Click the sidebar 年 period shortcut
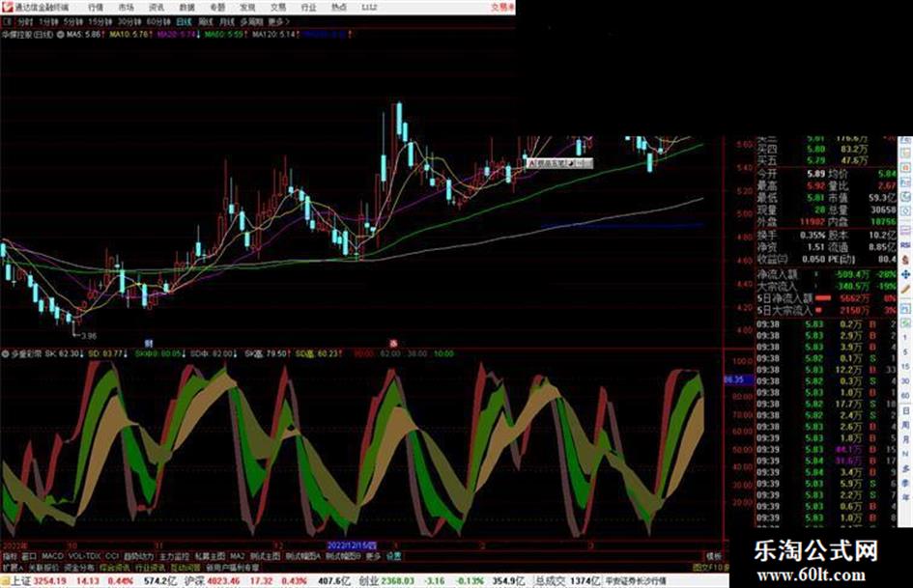 point(905,498)
